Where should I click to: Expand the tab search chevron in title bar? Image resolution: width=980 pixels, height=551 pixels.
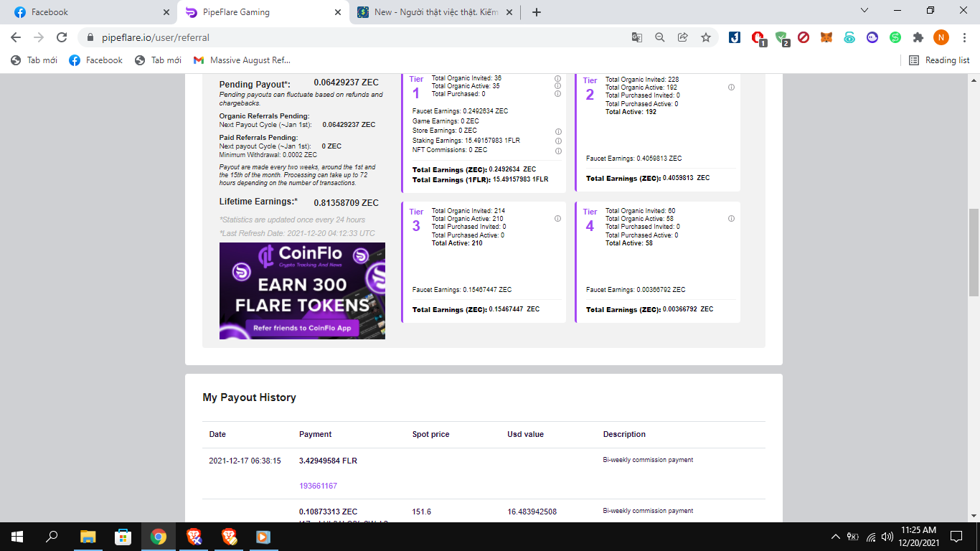click(864, 11)
